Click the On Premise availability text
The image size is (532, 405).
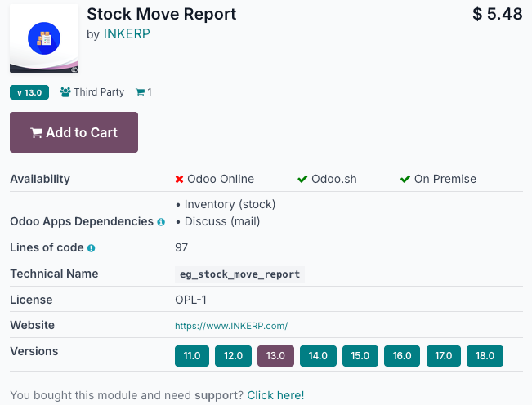[x=445, y=179]
